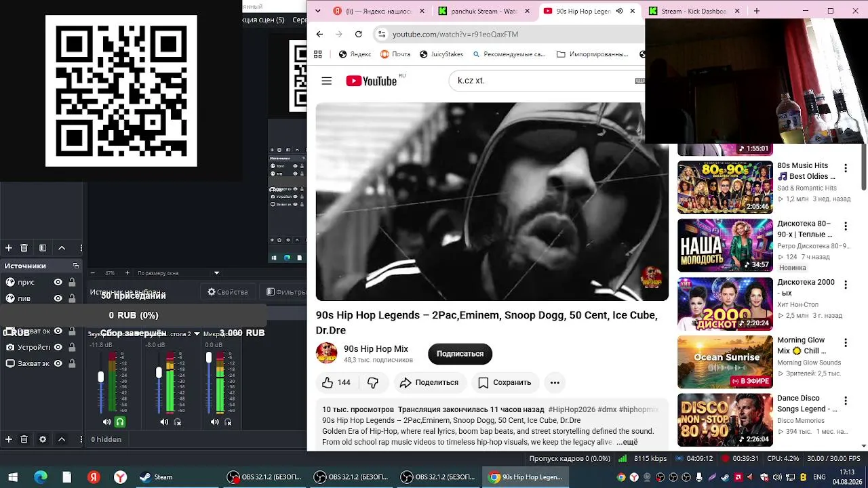Viewport: 868px width, 488px height.
Task: Mute the microphone mixer channel
Action: pos(214,422)
